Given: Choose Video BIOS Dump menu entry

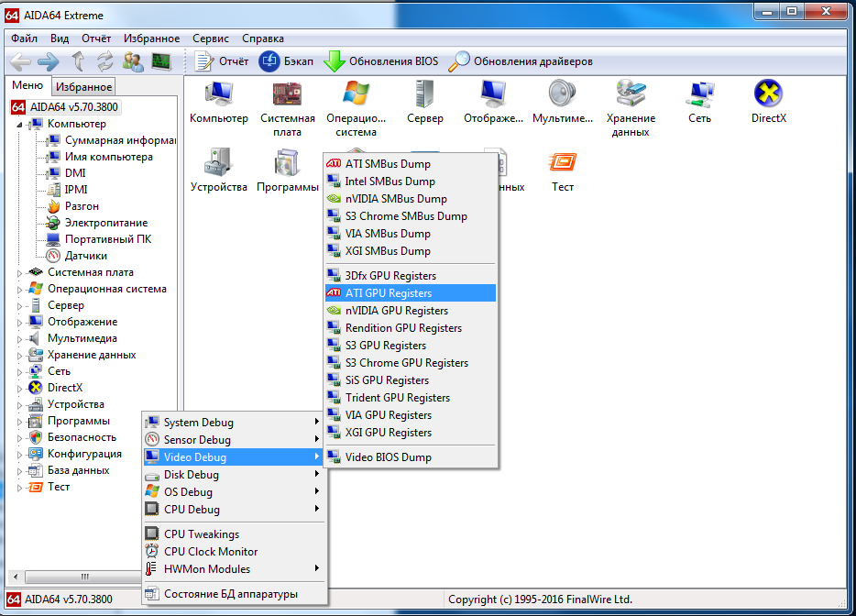Looking at the screenshot, I should pyautogui.click(x=411, y=457).
